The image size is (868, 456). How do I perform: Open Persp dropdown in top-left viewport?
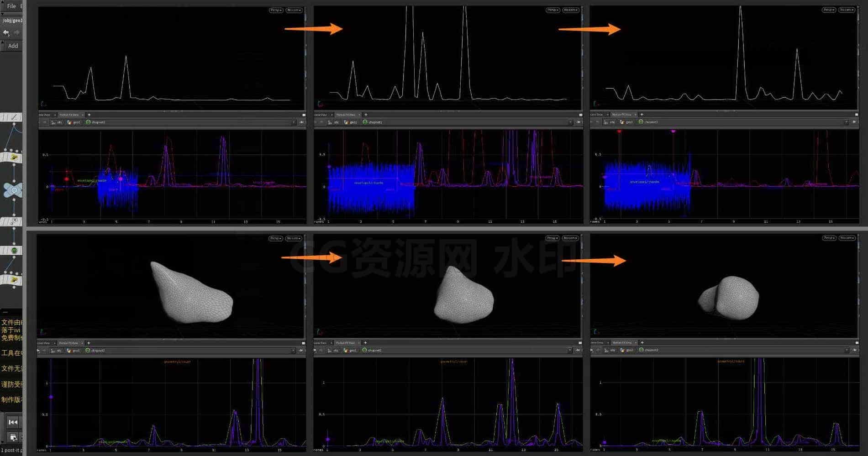276,10
